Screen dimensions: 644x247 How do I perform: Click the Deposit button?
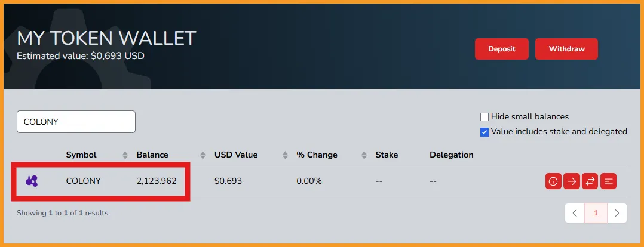tap(502, 49)
